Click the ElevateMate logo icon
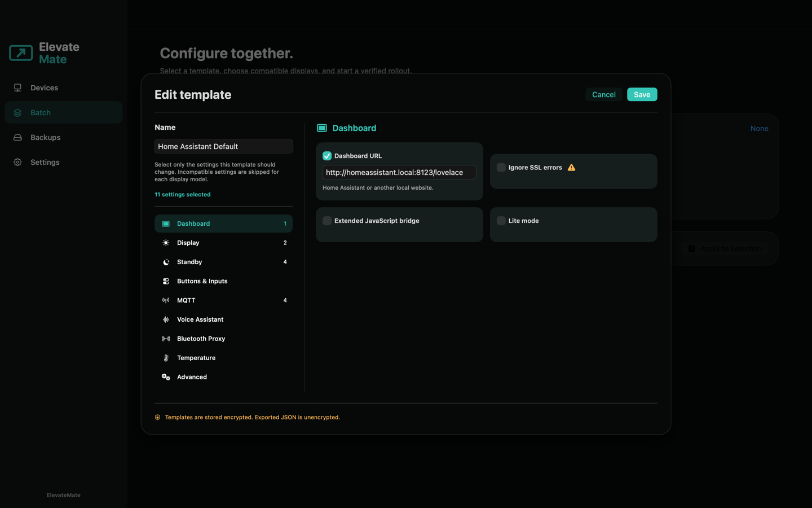Viewport: 812px width, 508px height. (21, 53)
